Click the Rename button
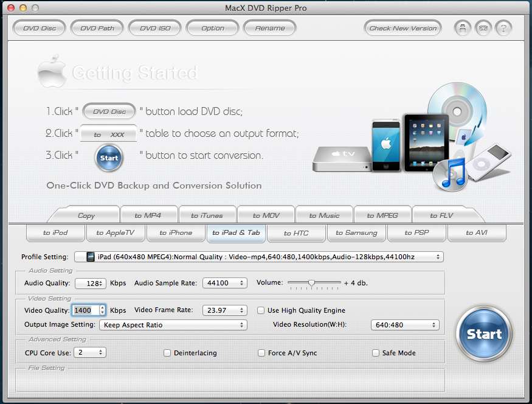 (270, 28)
